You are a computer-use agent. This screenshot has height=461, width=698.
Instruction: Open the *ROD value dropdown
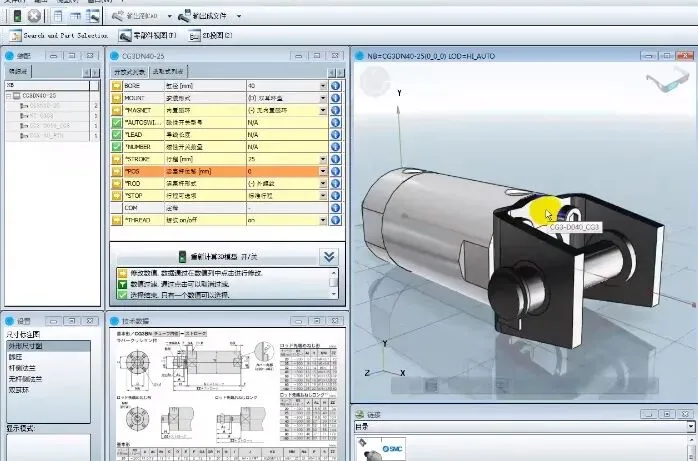pos(323,183)
